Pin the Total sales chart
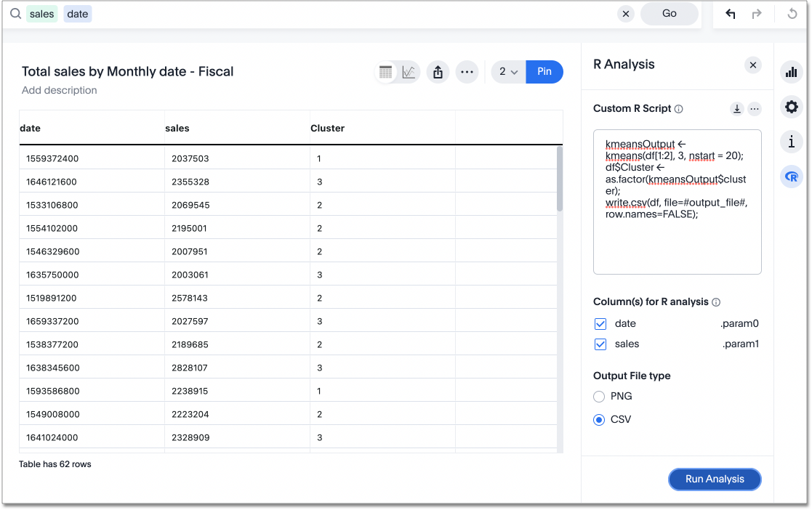 (544, 72)
